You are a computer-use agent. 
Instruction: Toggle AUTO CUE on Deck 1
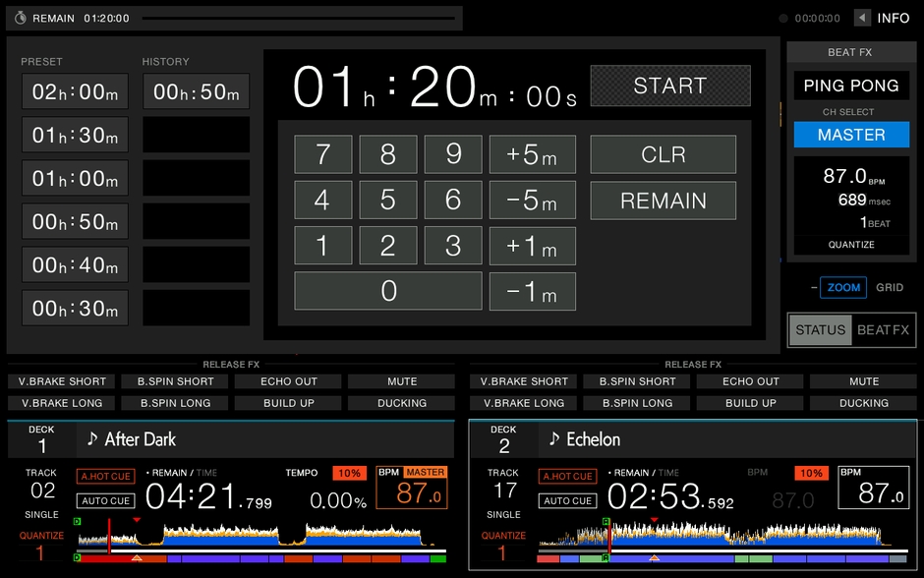[x=105, y=499]
